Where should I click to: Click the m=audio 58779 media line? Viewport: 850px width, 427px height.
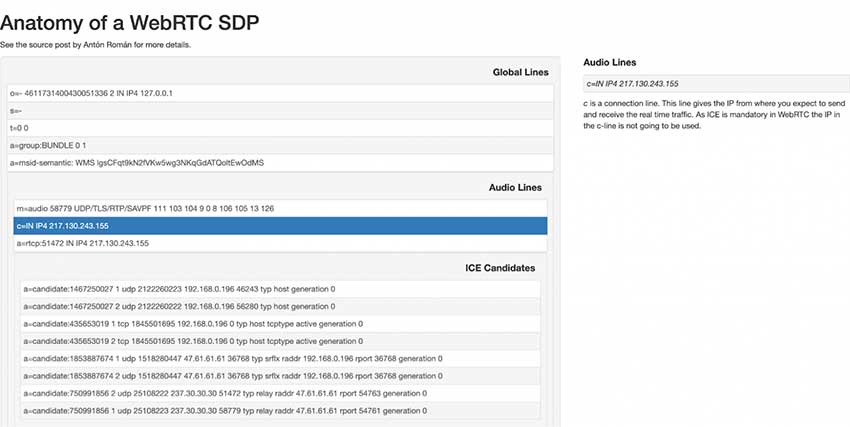(280, 208)
